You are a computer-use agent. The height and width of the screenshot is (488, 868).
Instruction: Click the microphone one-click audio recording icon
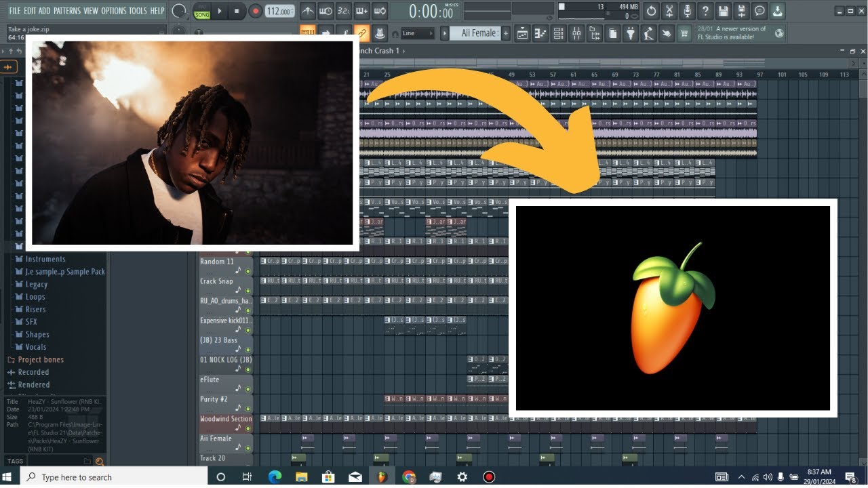[x=688, y=11]
